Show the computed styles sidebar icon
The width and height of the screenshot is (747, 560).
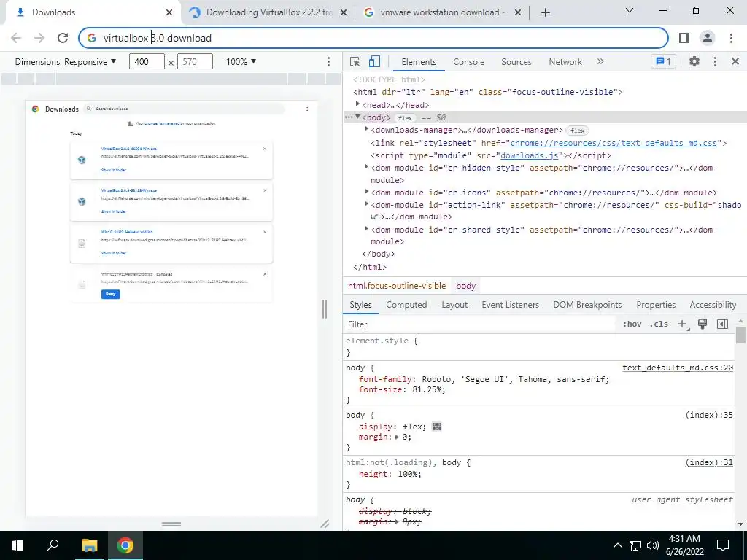(722, 324)
